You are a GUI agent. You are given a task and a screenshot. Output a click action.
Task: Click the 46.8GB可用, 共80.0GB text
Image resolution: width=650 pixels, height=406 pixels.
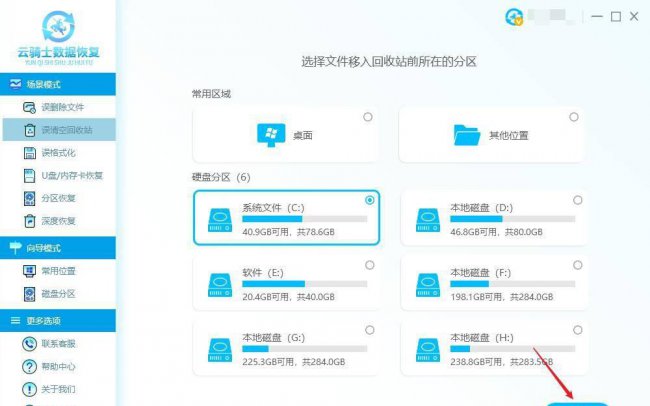point(497,232)
